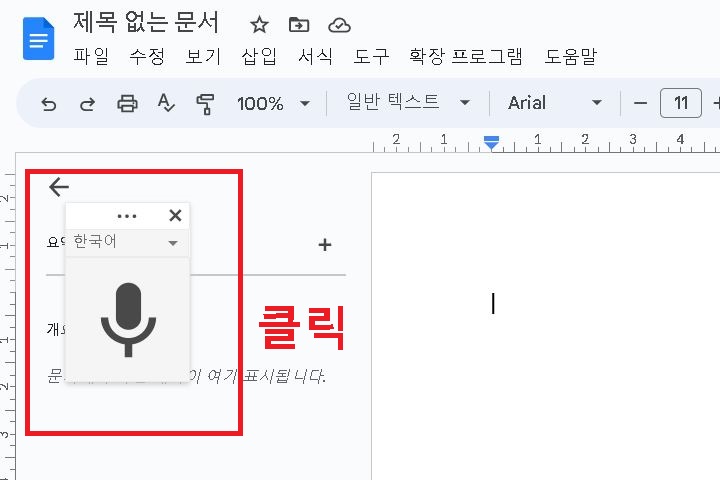This screenshot has height=480, width=720.
Task: Redo the last action
Action: [x=87, y=104]
